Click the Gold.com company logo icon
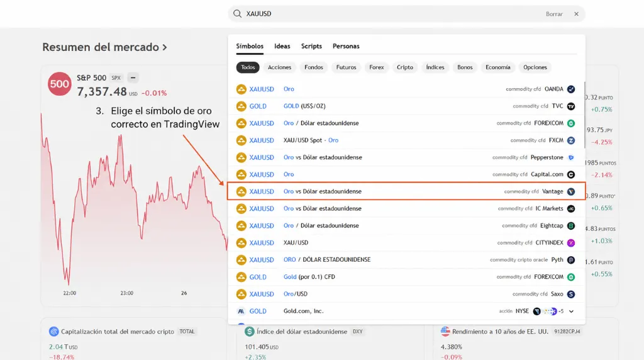Viewport: 644px width, 360px height. (241, 311)
